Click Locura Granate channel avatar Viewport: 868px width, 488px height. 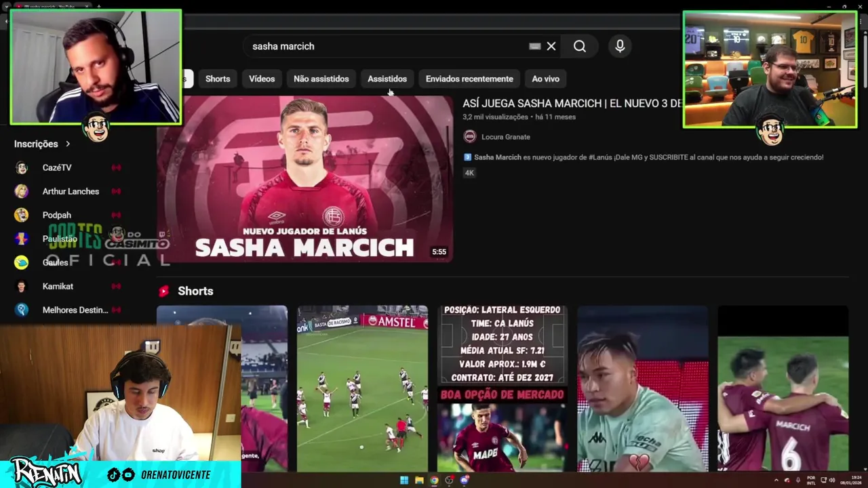click(470, 136)
